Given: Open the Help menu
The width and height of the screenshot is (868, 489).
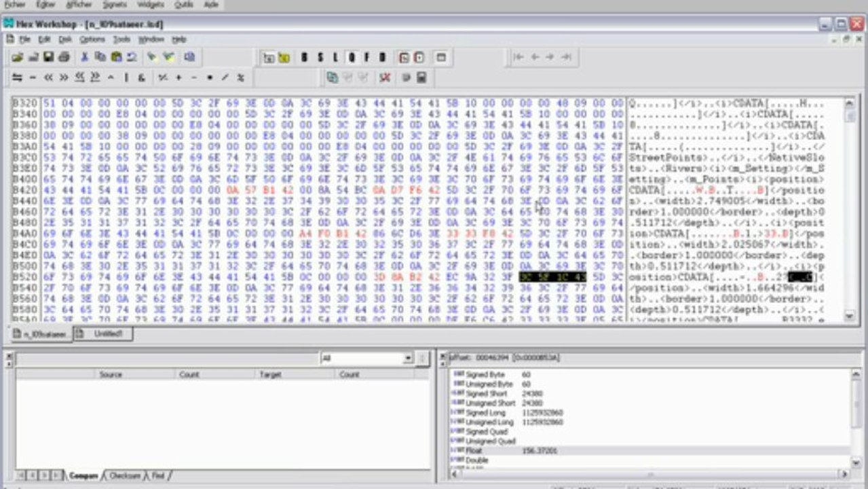Looking at the screenshot, I should click(x=178, y=39).
